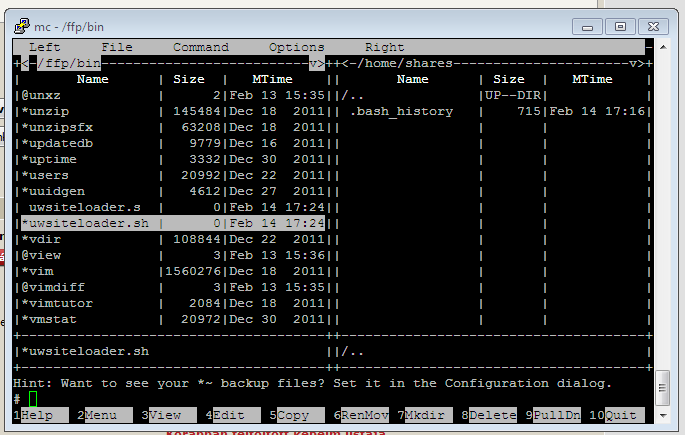Click right panel history back <- arrow
The width and height of the screenshot is (685, 435).
click(x=349, y=63)
